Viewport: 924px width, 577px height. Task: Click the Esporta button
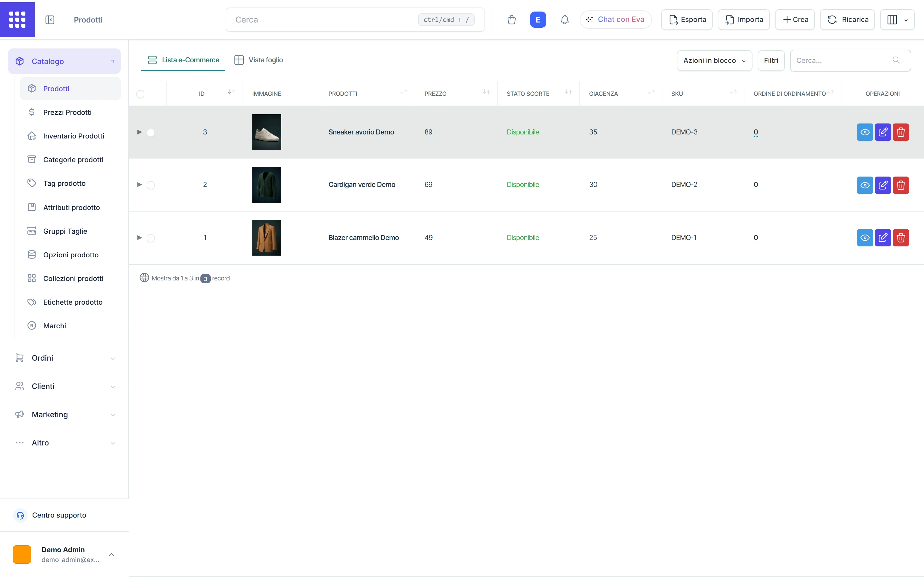(x=687, y=19)
